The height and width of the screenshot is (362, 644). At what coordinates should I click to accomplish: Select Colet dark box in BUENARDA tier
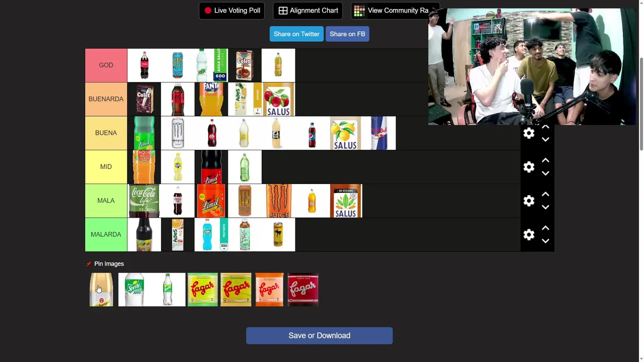[144, 99]
